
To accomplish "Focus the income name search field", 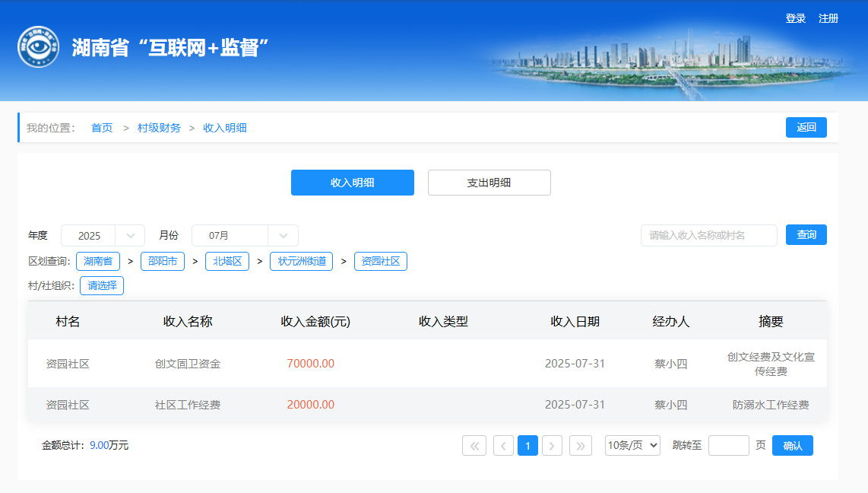I will coord(708,236).
